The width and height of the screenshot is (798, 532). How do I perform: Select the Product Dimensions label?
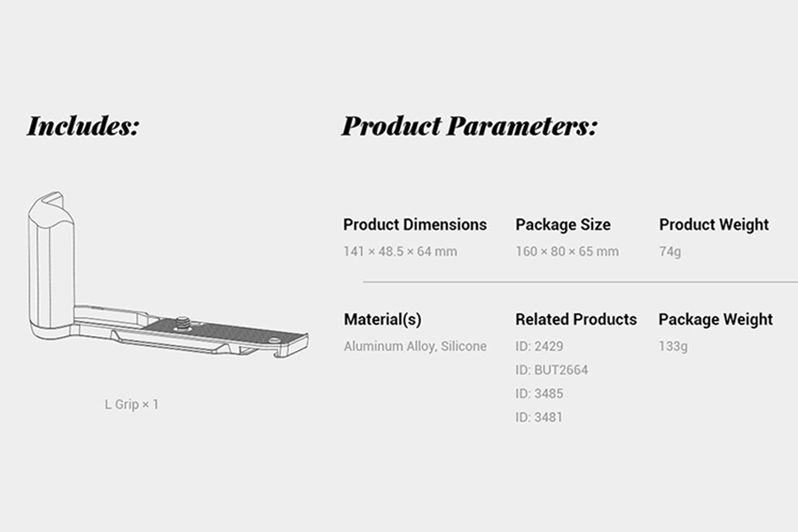click(415, 224)
